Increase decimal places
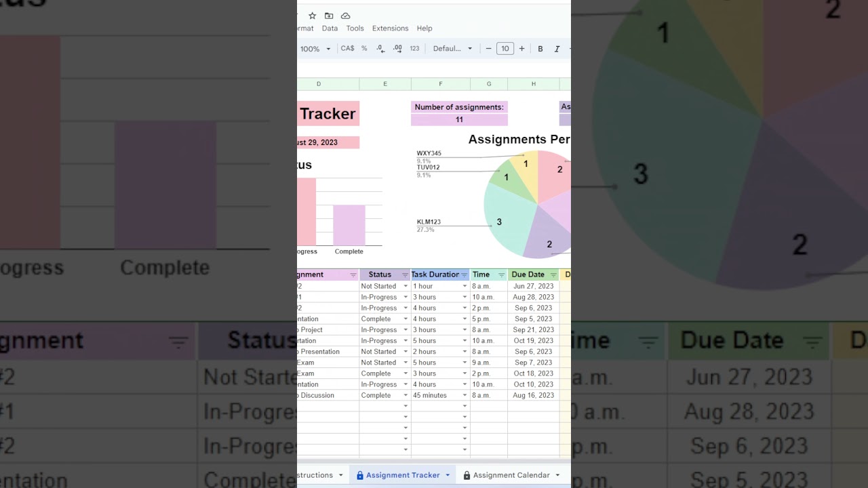 pos(397,49)
